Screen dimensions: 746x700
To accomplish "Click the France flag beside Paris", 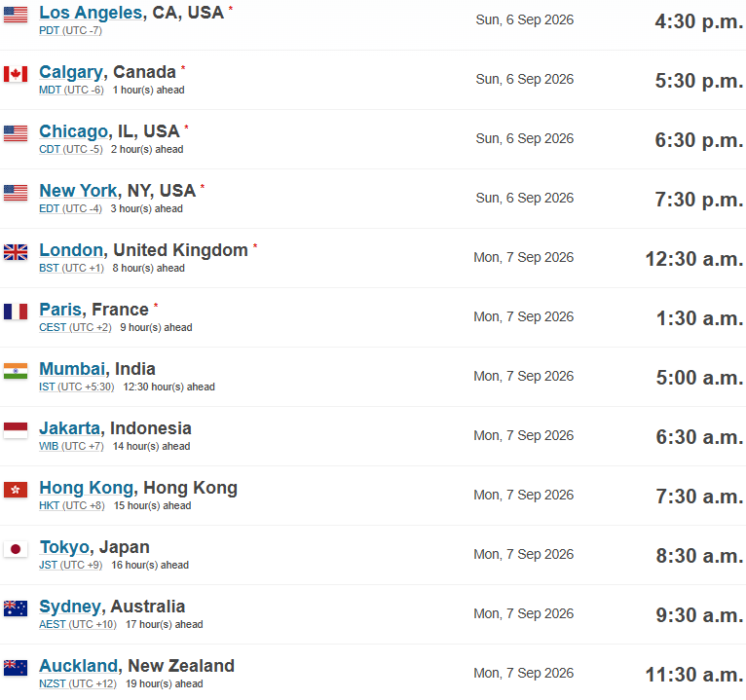I will coord(16,312).
